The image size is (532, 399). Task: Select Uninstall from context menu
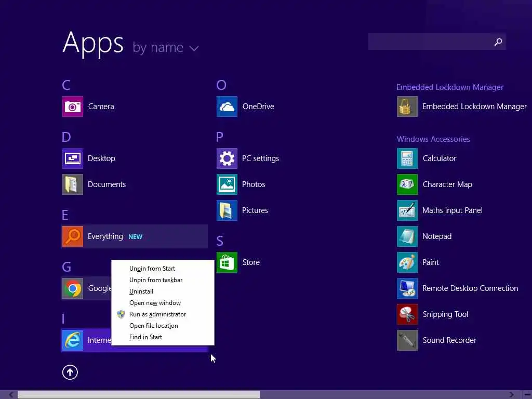141,291
